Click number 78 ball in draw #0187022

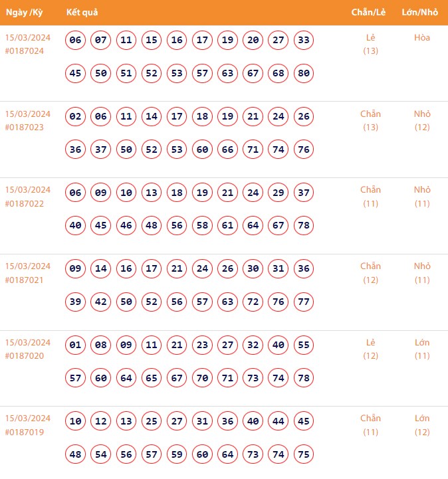tap(304, 226)
